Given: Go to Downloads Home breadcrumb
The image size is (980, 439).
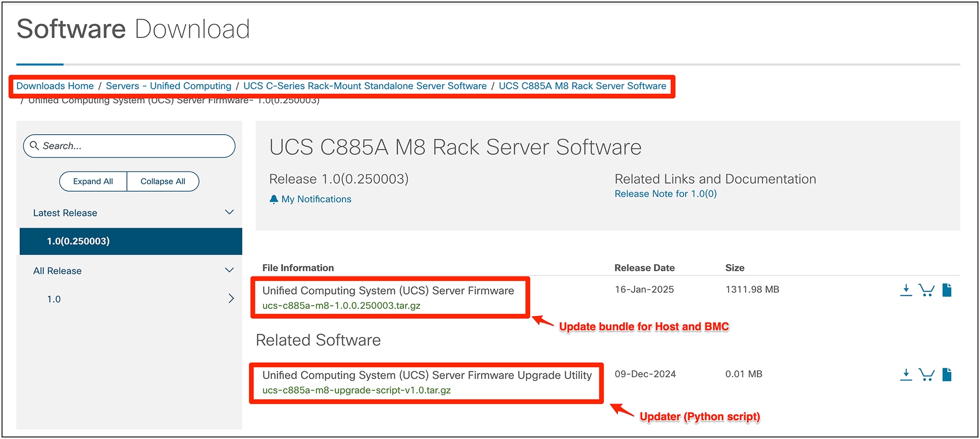Looking at the screenshot, I should tap(55, 86).
